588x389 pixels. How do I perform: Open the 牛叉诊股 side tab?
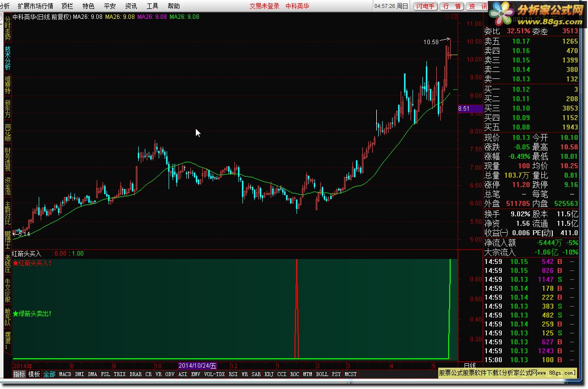point(7,290)
